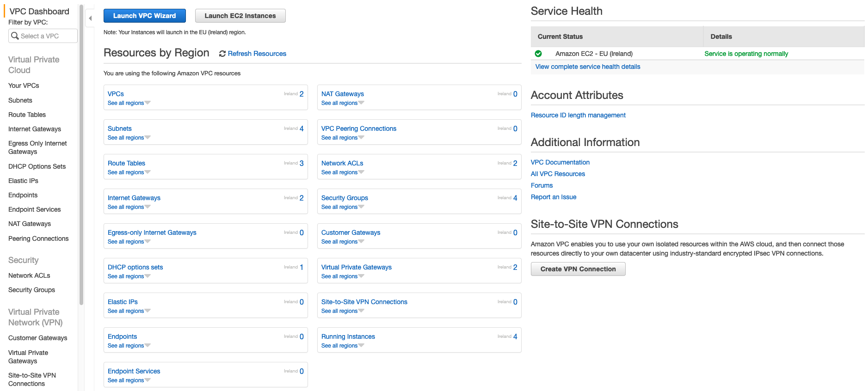Viewport: 868px width, 391px height.
Task: Open Network ACLs in sidebar
Action: [x=29, y=275]
